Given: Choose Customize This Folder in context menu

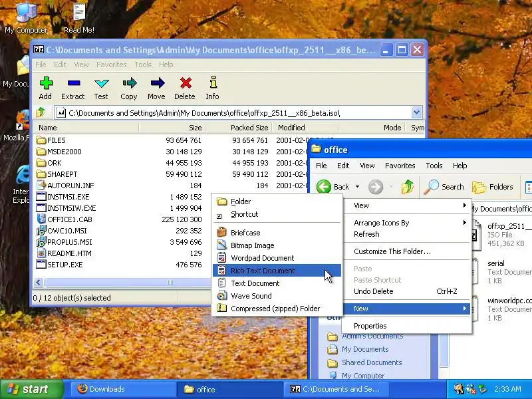Looking at the screenshot, I should click(407, 251).
